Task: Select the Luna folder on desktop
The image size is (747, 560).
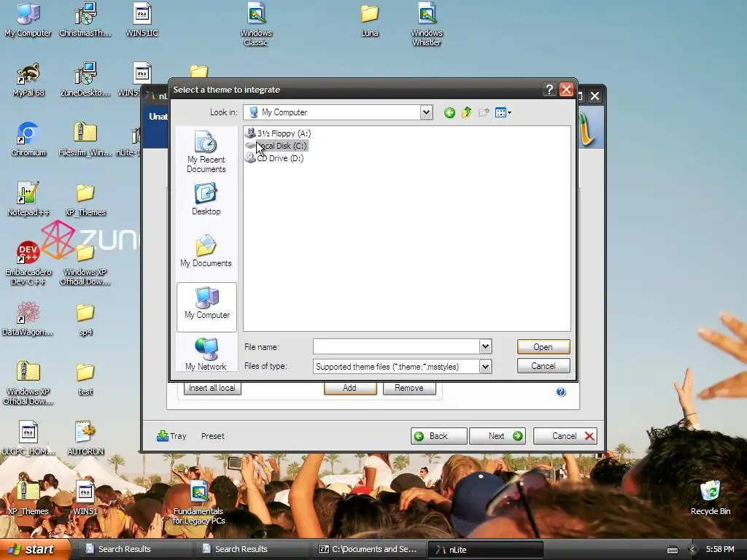Action: click(x=370, y=20)
